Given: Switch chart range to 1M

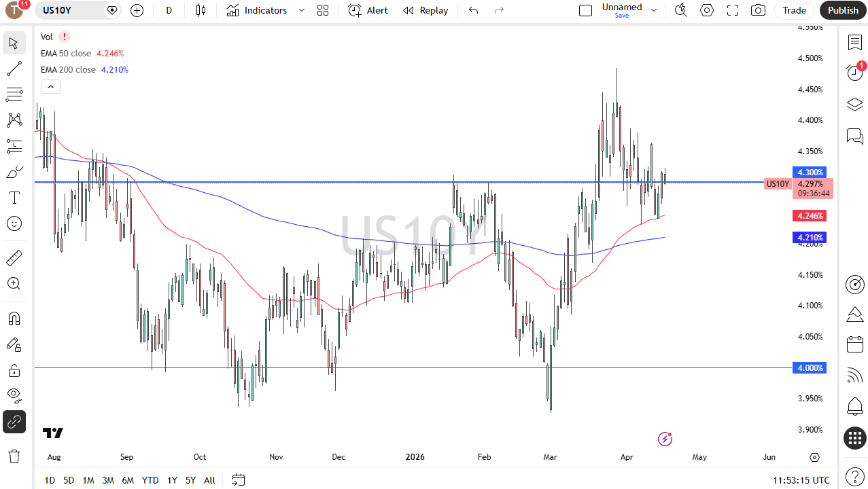Looking at the screenshot, I should tap(88, 480).
